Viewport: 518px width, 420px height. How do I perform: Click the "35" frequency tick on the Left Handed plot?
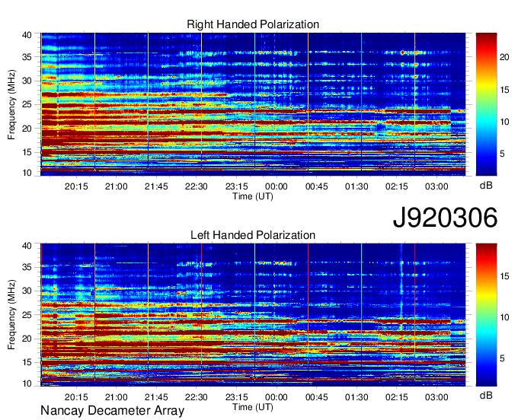pyautogui.click(x=27, y=267)
